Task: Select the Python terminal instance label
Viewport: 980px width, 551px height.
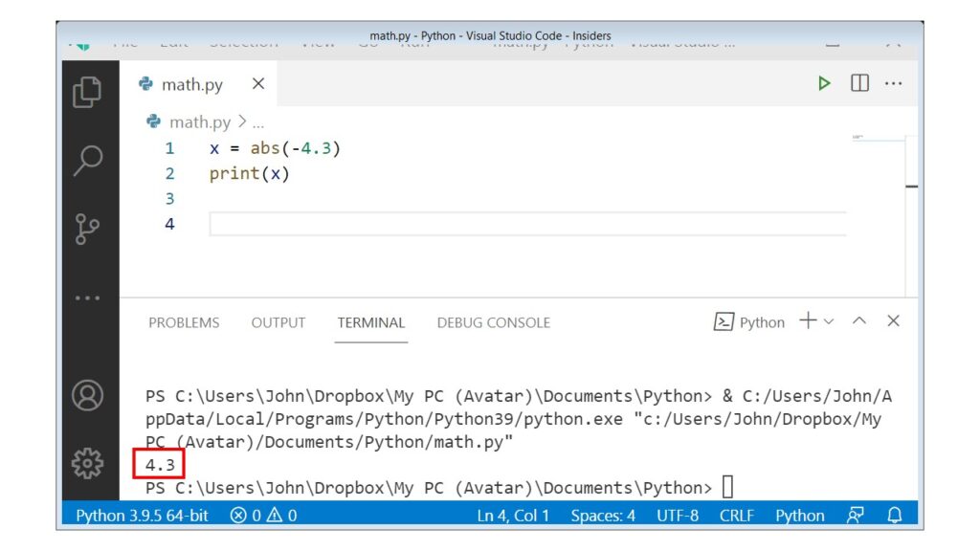Action: [748, 322]
